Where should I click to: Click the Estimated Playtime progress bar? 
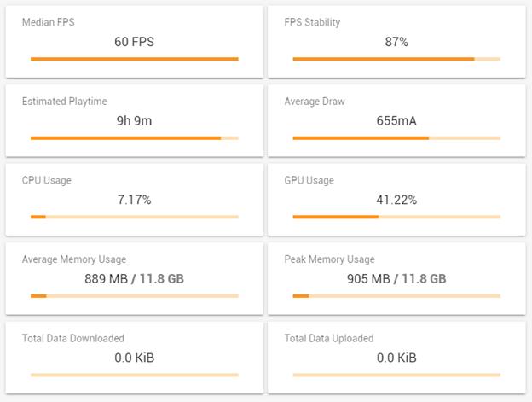[x=134, y=137]
